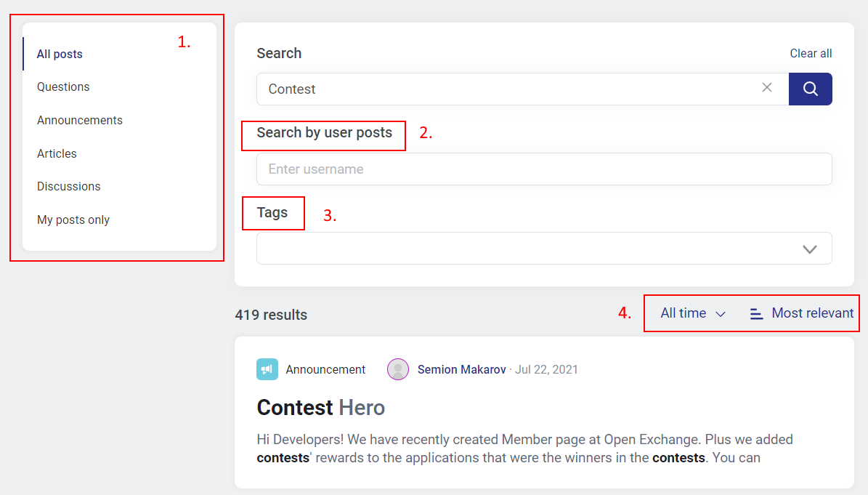Open the All time period dropdown
This screenshot has width=868, height=495.
tap(692, 313)
